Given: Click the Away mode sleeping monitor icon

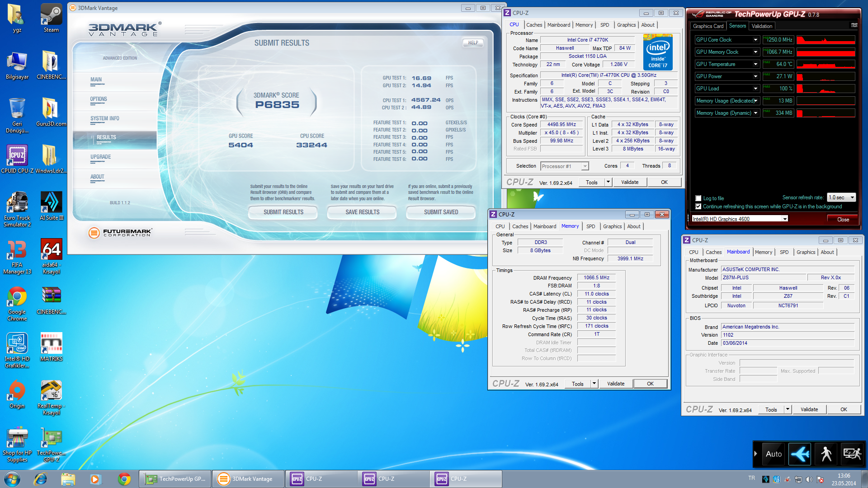Looking at the screenshot, I should 852,454.
